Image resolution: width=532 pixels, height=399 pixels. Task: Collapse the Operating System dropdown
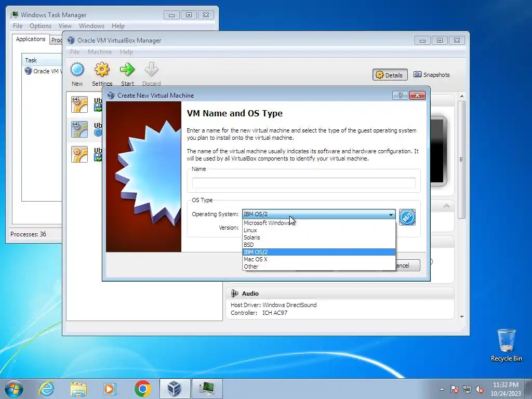pos(391,215)
